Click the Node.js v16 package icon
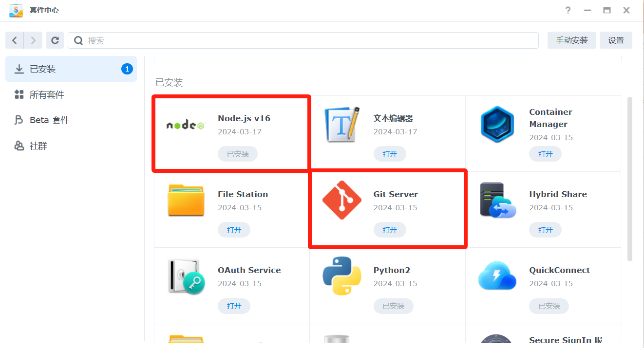The image size is (644, 348). pos(186,125)
